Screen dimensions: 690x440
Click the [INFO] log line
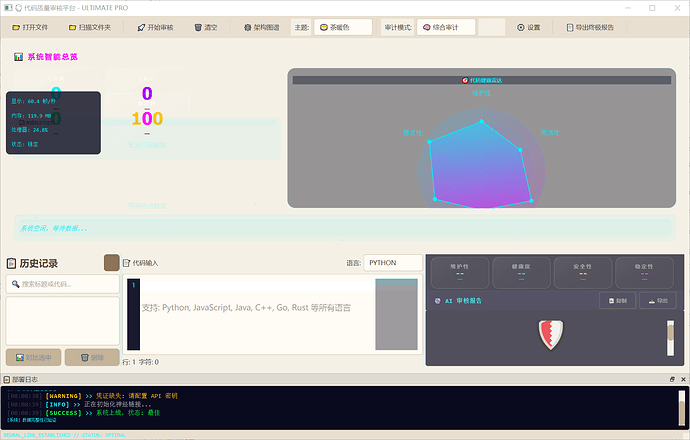pos(79,404)
